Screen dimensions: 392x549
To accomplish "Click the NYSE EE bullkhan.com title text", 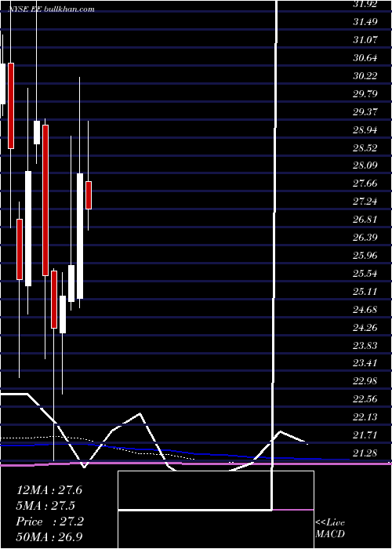I will point(52,9).
